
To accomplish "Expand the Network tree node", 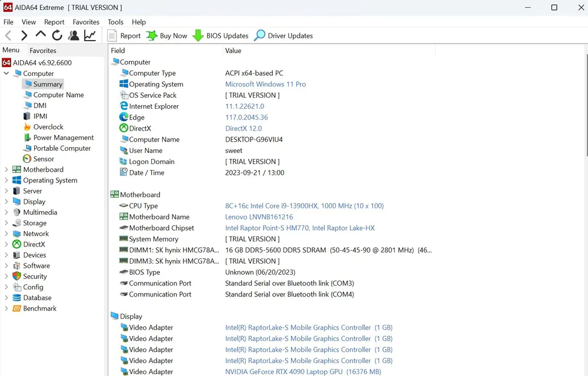I will tap(6, 234).
